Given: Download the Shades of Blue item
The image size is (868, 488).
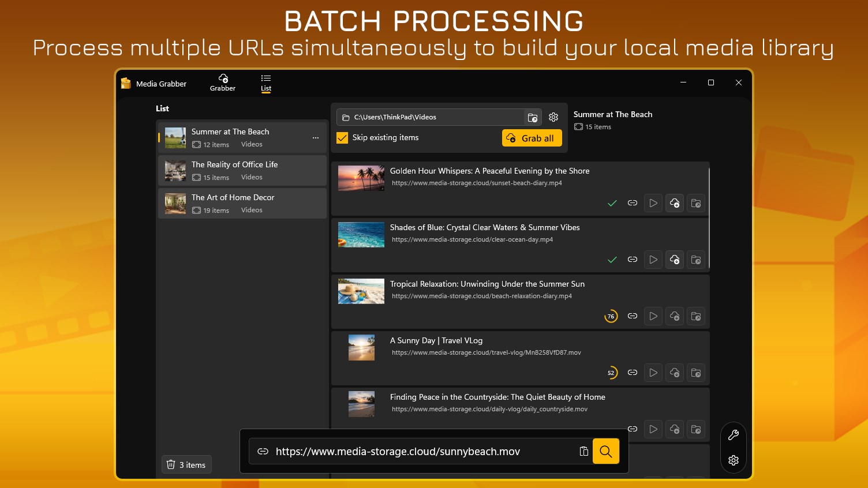Looking at the screenshot, I should pyautogui.click(x=675, y=260).
